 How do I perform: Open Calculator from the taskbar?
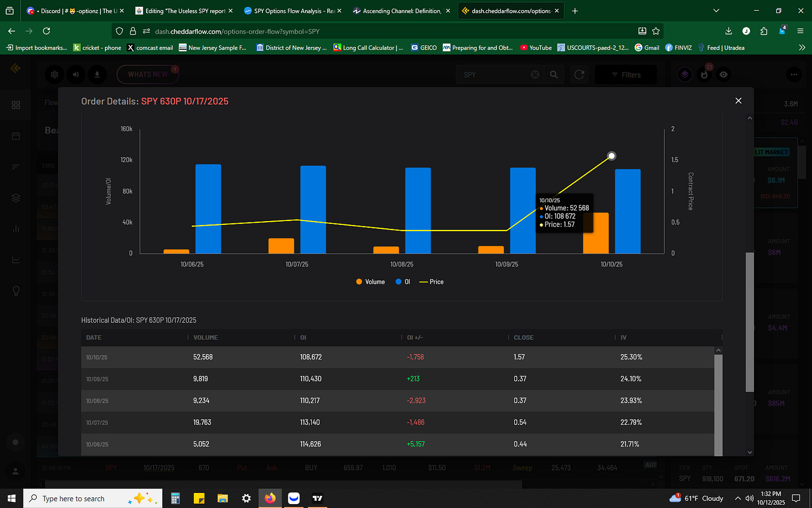(x=175, y=498)
